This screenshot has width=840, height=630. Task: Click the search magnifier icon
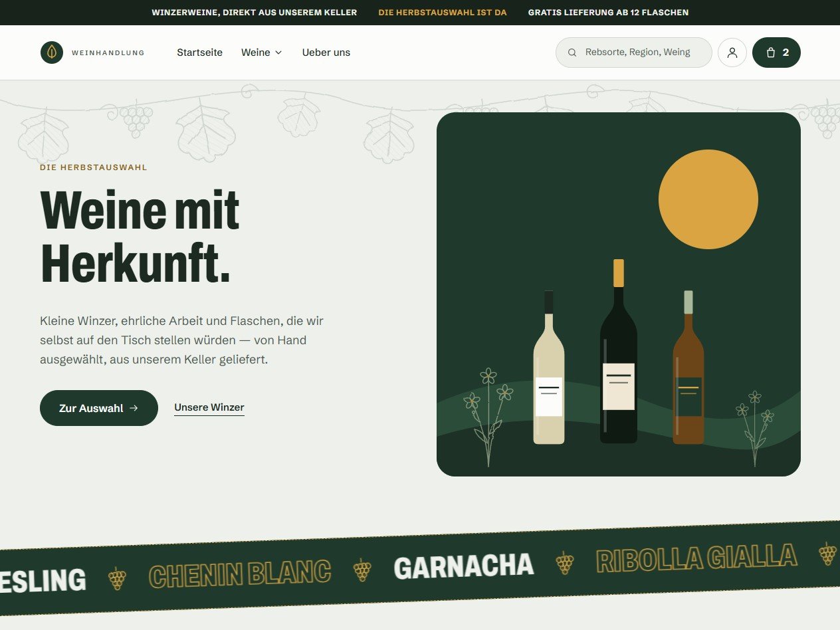(x=572, y=52)
